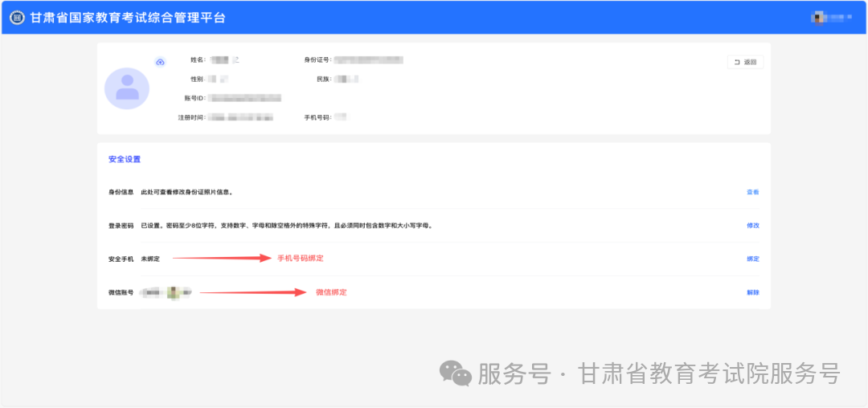868x408 pixels.
Task: Click the small edit icon next to 姓名
Action: [236, 60]
